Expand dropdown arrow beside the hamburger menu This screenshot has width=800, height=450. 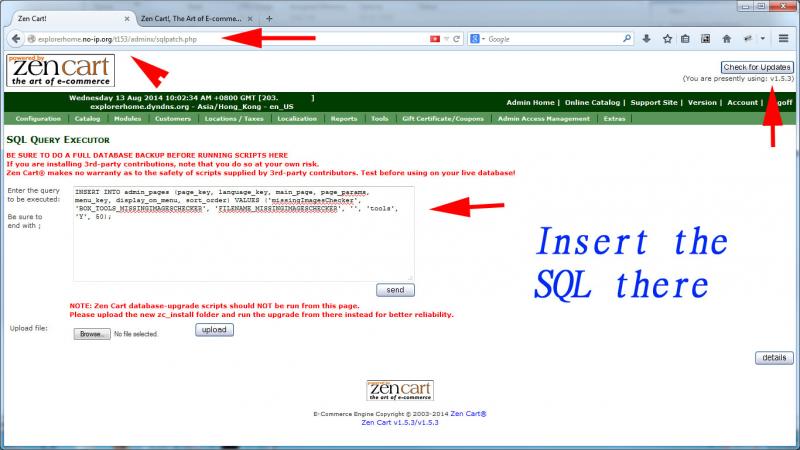click(763, 39)
